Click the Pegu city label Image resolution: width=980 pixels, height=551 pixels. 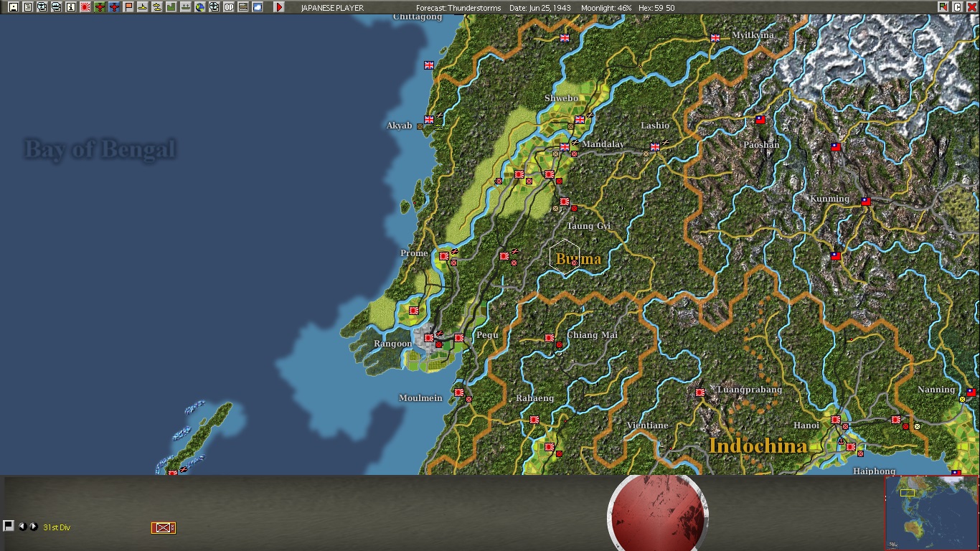click(487, 335)
